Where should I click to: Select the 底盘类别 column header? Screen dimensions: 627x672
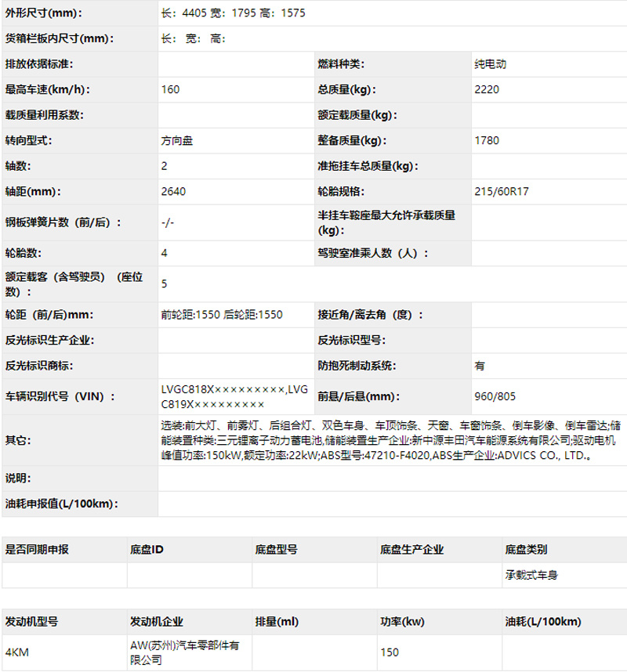coord(526,550)
